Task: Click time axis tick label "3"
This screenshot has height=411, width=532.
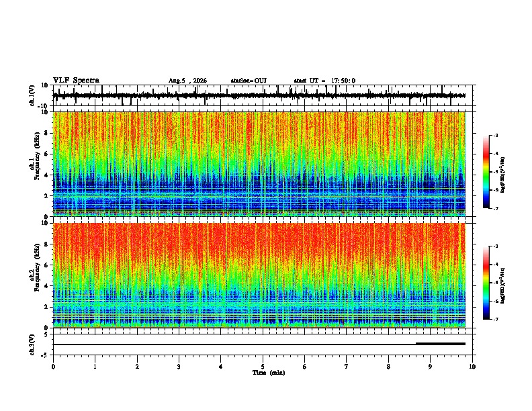Action: click(x=179, y=367)
